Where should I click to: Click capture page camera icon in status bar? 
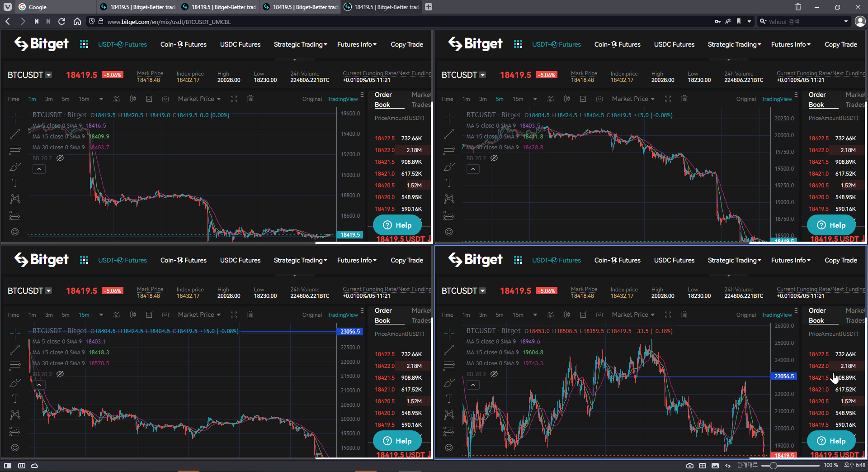[690, 465]
